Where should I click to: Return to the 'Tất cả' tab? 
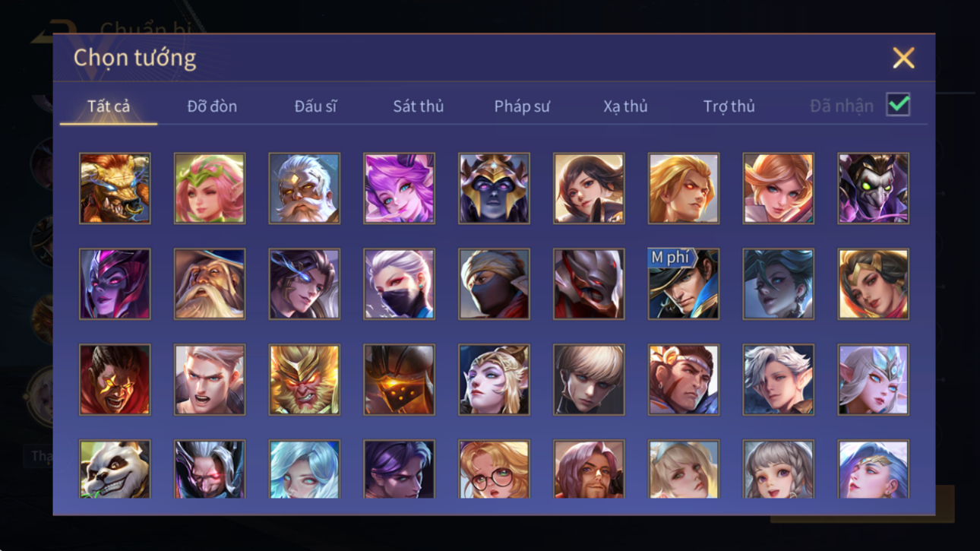[x=109, y=106]
